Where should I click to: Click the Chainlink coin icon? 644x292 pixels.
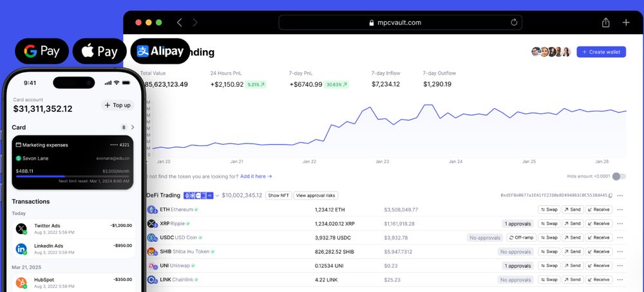tap(153, 280)
